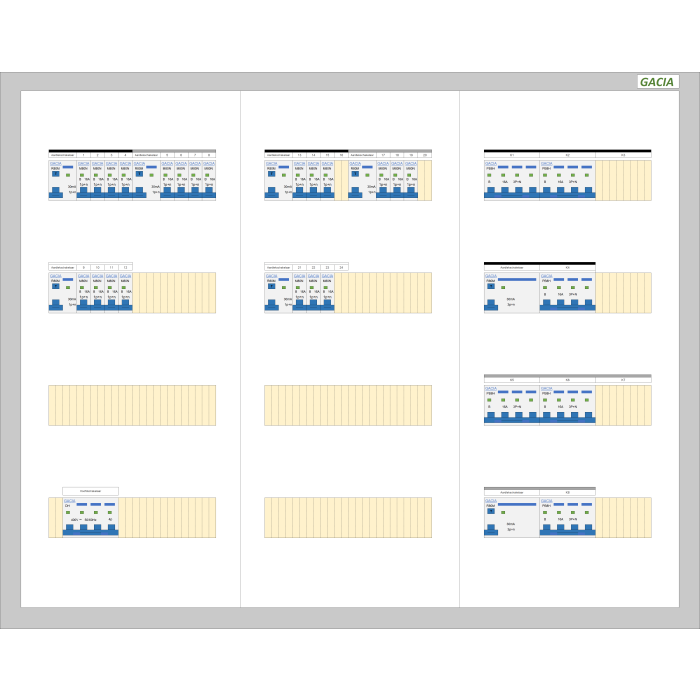Select first three-phase breaker in top-right row
The width and height of the screenshot is (700, 700).
pyautogui.click(x=511, y=180)
